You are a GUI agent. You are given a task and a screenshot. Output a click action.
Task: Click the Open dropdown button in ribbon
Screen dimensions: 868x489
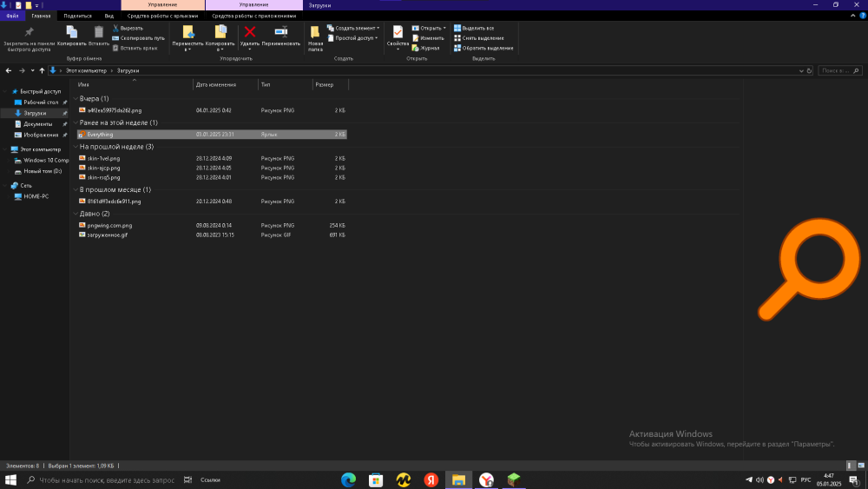click(x=429, y=29)
